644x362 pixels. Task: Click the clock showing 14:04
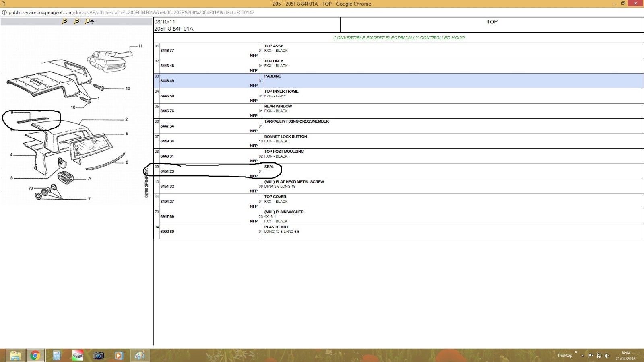click(x=625, y=353)
